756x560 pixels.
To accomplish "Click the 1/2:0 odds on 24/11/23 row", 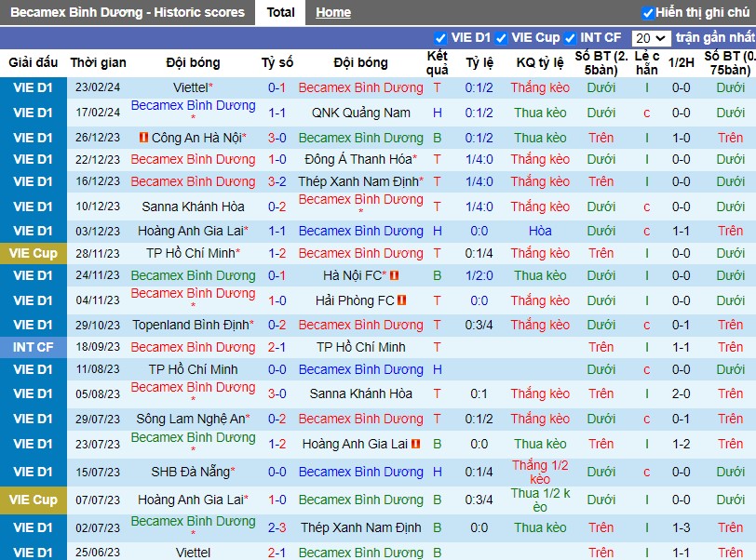I will [479, 275].
